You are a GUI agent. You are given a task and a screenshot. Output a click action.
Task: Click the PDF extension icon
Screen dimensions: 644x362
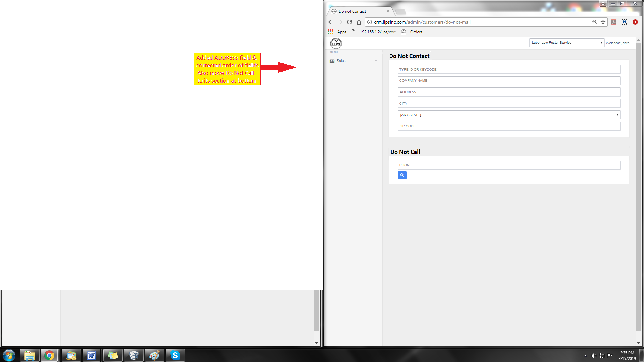(x=614, y=22)
